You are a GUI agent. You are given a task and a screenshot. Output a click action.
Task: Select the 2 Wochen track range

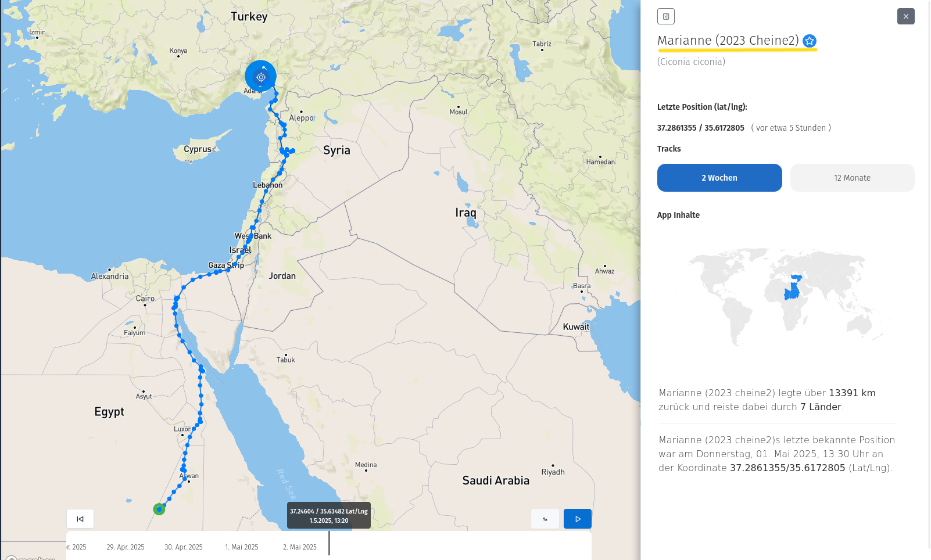tap(719, 178)
